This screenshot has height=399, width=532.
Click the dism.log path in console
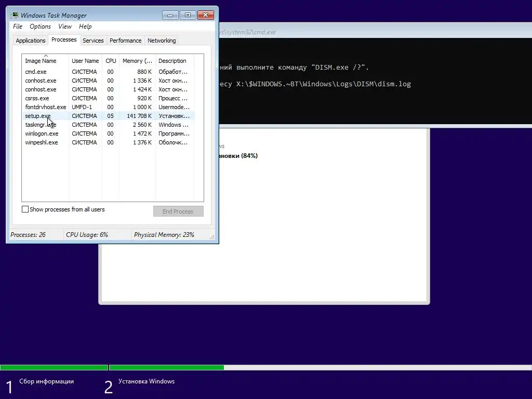(323, 84)
